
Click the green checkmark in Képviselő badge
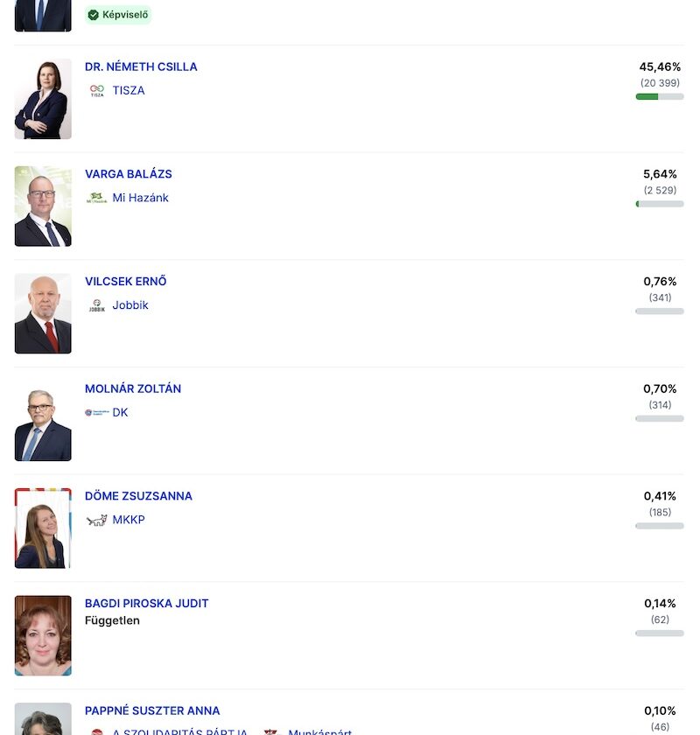pyautogui.click(x=94, y=15)
